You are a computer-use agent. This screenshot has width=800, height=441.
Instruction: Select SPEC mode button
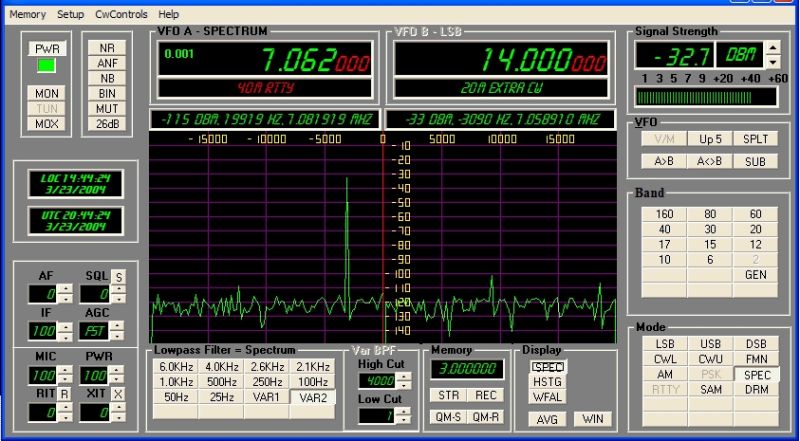[757, 375]
